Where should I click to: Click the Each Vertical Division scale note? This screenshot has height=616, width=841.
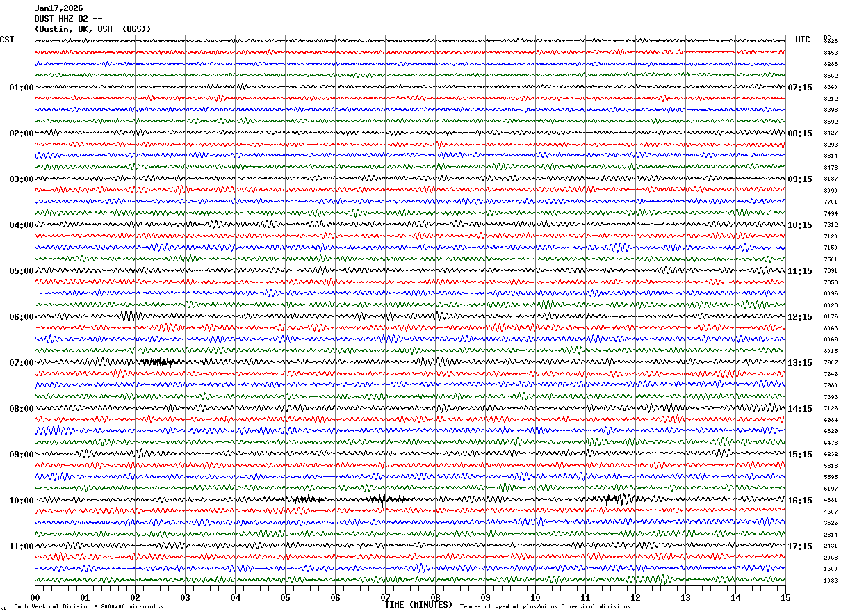click(x=88, y=607)
